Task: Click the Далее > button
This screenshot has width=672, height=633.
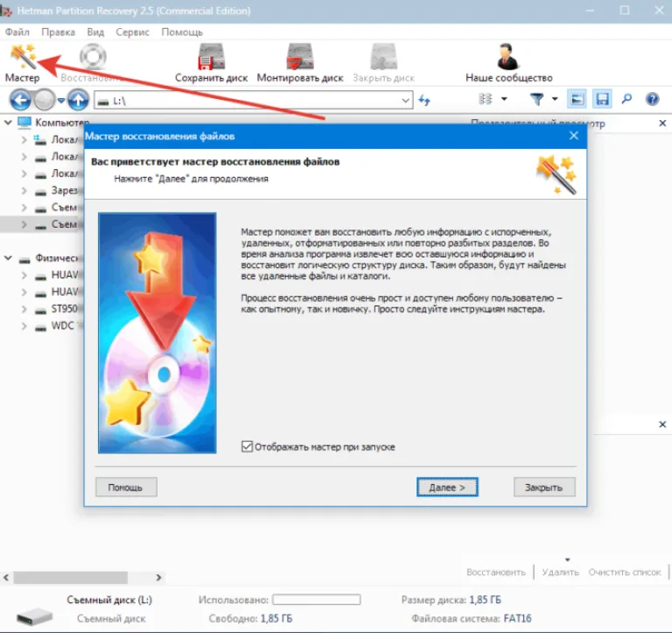Action: coord(447,487)
